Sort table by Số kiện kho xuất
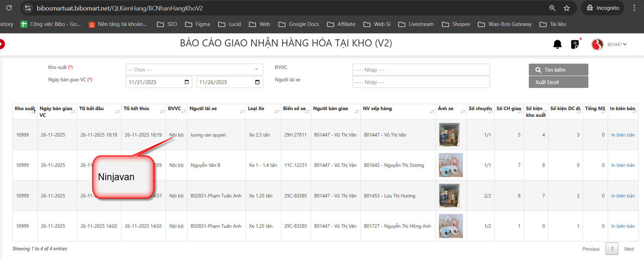The width and height of the screenshot is (644, 259). coord(535,112)
